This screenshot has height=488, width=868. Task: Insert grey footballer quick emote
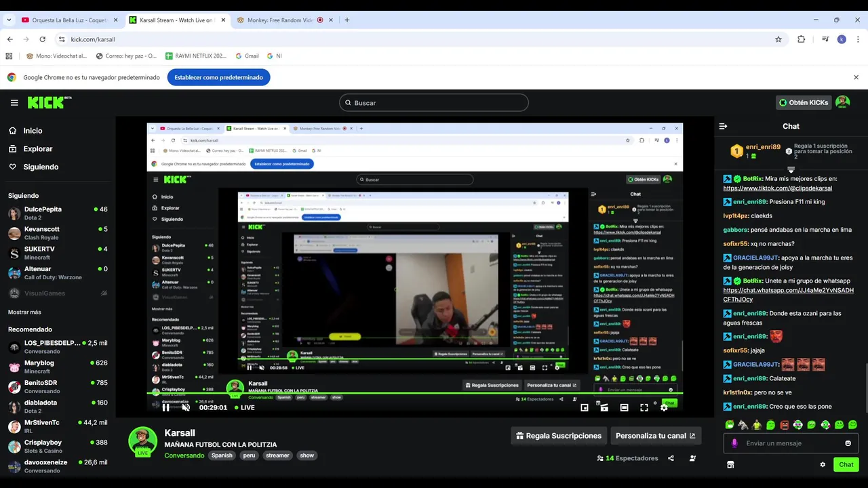tap(743, 425)
